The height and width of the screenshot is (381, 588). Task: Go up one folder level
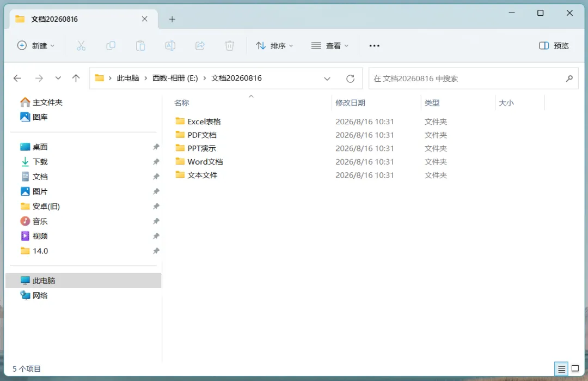point(76,78)
